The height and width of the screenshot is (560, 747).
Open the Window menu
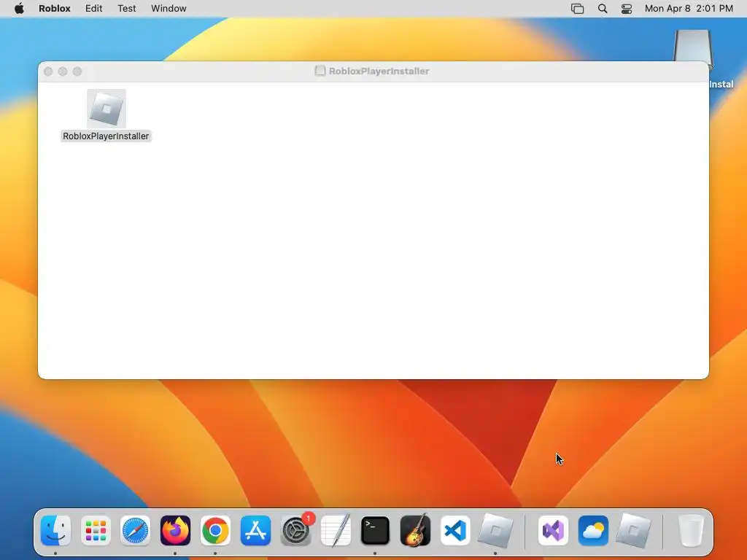point(169,9)
